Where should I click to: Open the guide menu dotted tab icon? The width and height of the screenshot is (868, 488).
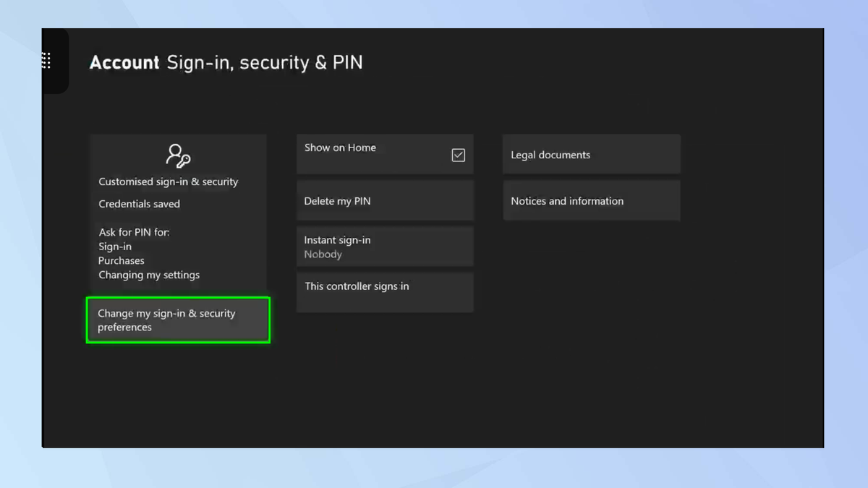coord(46,61)
